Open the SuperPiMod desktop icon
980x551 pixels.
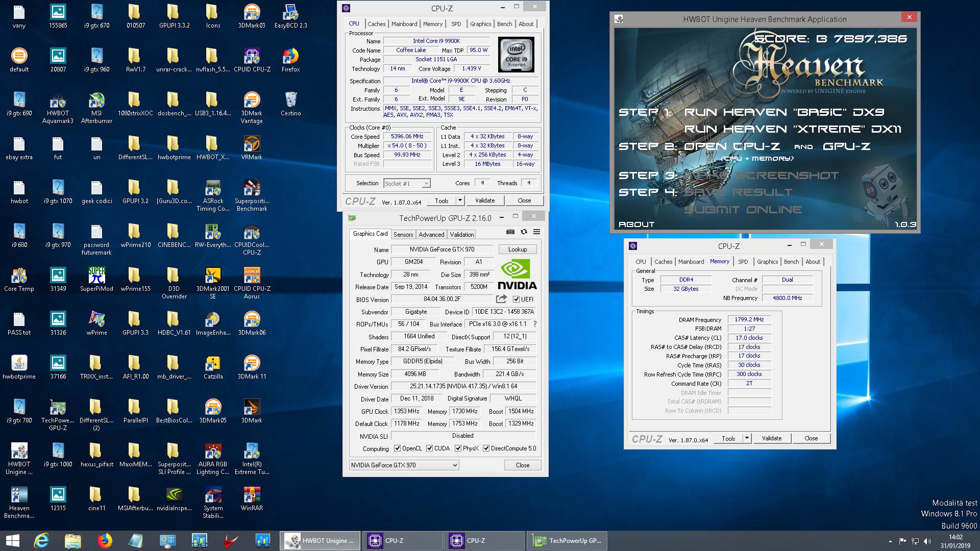pyautogui.click(x=96, y=280)
